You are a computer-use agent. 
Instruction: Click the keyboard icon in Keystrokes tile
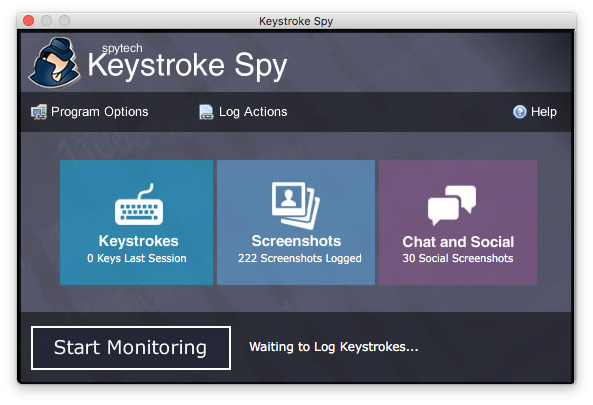click(x=139, y=205)
